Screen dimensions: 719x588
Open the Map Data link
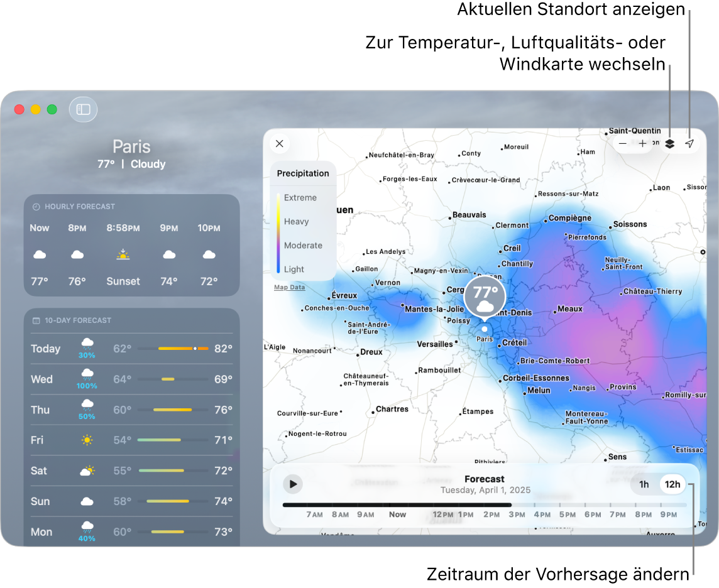click(289, 288)
